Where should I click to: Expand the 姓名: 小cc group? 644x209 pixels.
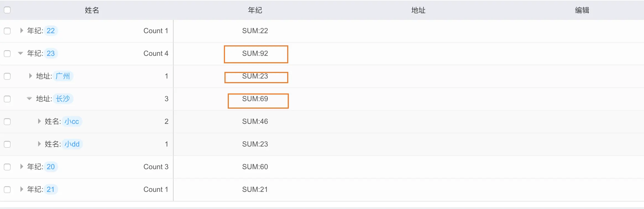pyautogui.click(x=39, y=121)
